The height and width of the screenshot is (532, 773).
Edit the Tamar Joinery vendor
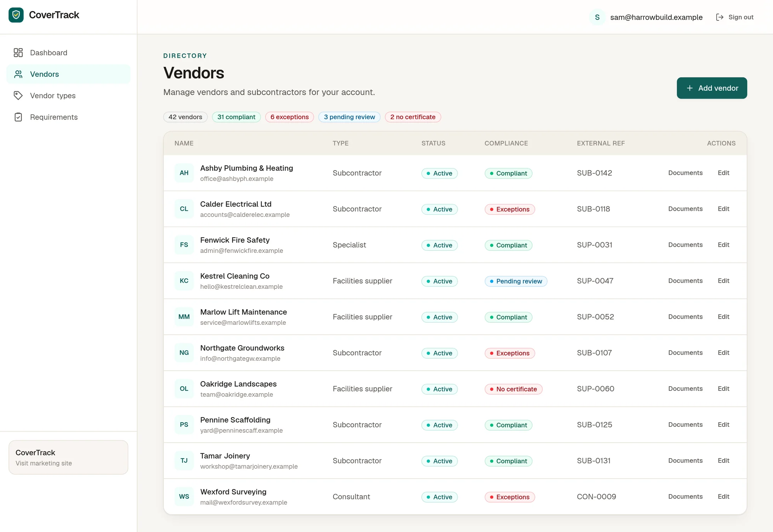click(x=723, y=460)
